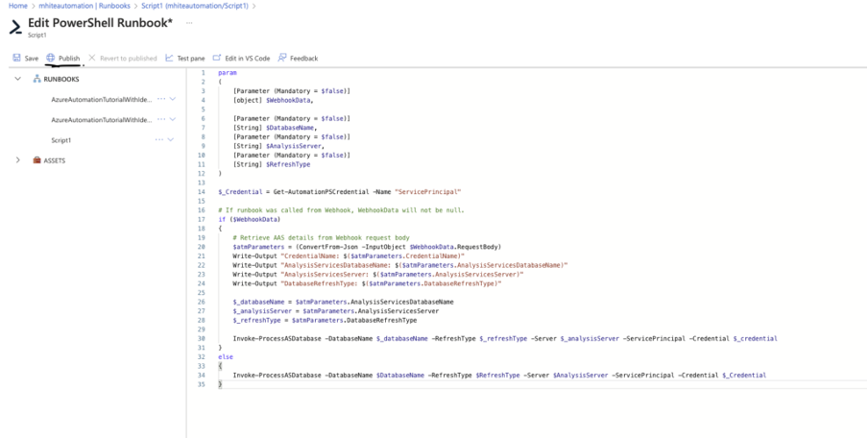Collapse the RUNBOOKS tree section
The height and width of the screenshot is (438, 868).
17,79
